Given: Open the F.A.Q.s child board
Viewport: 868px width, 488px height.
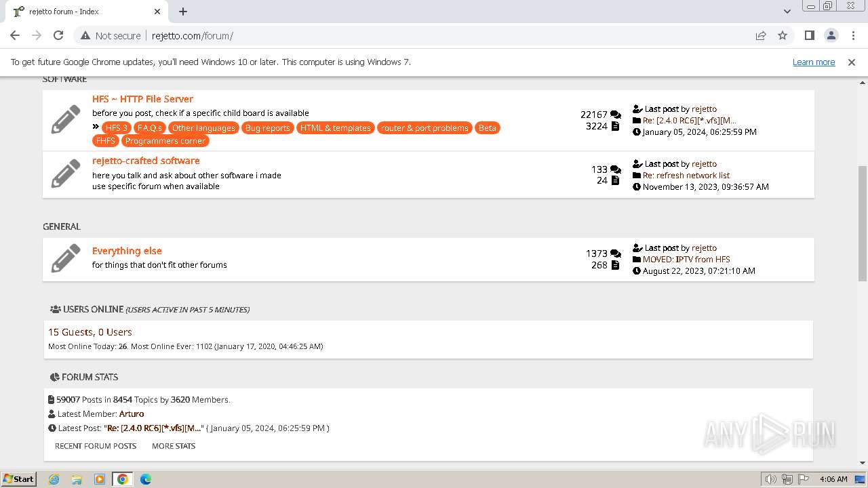Looking at the screenshot, I should point(149,128).
